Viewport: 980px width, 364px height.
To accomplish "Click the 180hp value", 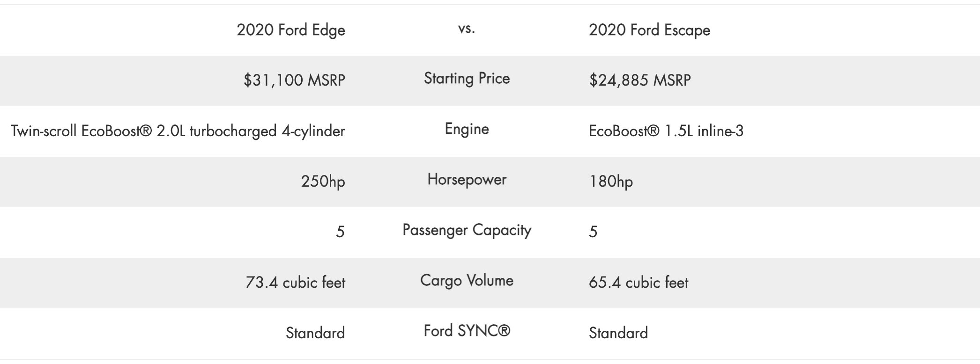I will click(x=611, y=182).
